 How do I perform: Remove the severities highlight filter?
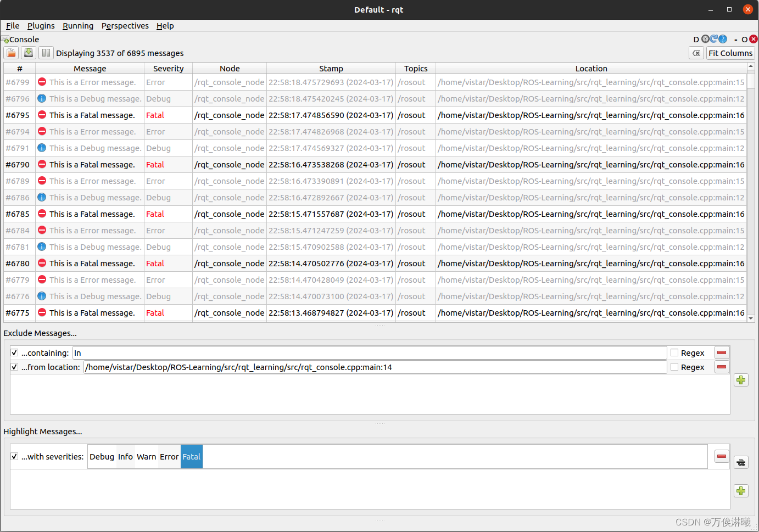click(x=722, y=457)
